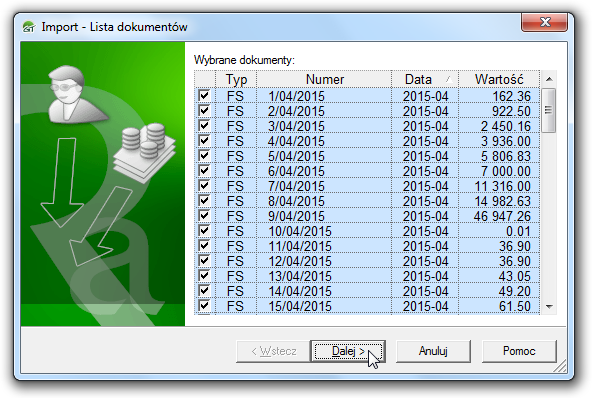
Task: Select the value cell 5 806.83
Action: [x=499, y=156]
